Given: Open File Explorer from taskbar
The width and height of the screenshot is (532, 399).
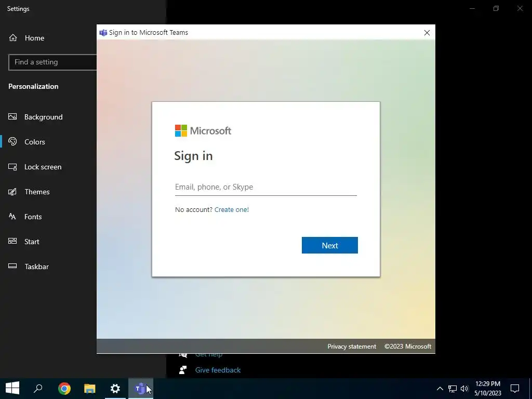Looking at the screenshot, I should (89, 389).
